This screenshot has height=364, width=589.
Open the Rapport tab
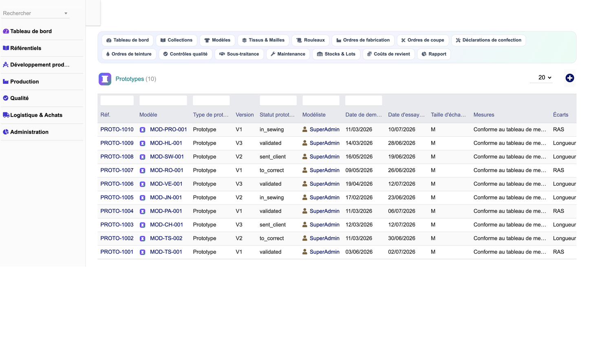tap(434, 54)
